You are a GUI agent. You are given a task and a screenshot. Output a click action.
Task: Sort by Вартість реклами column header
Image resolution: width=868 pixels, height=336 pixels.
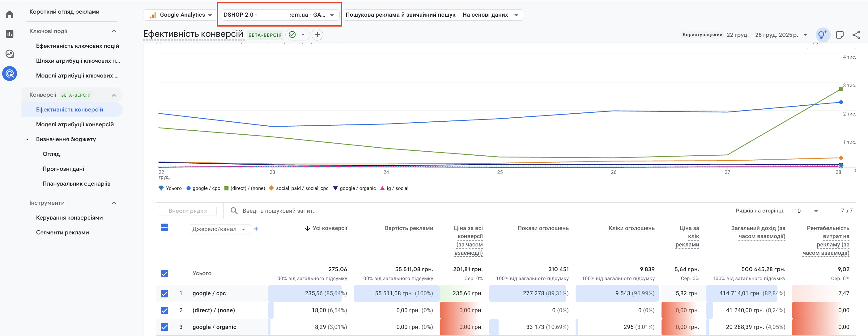[x=408, y=228]
